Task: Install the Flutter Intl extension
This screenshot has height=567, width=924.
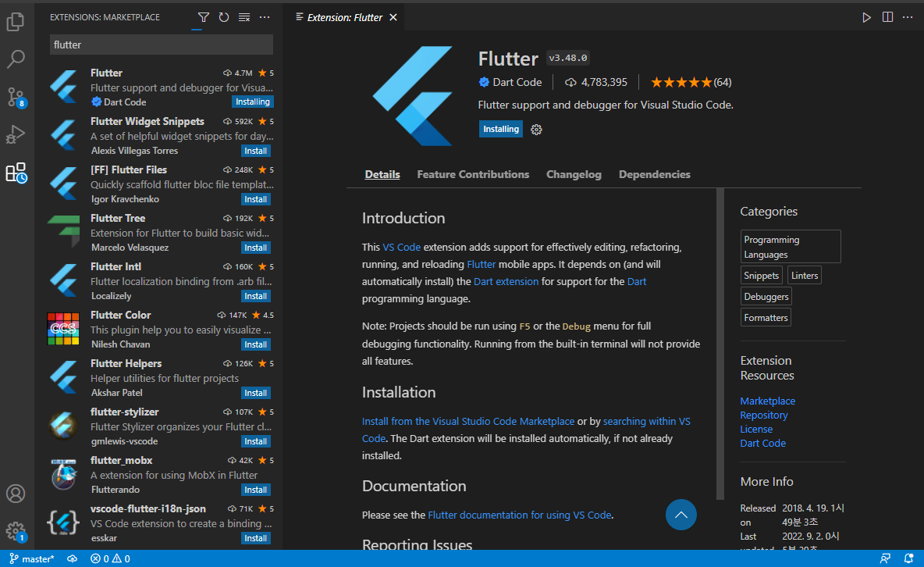Action: [256, 296]
